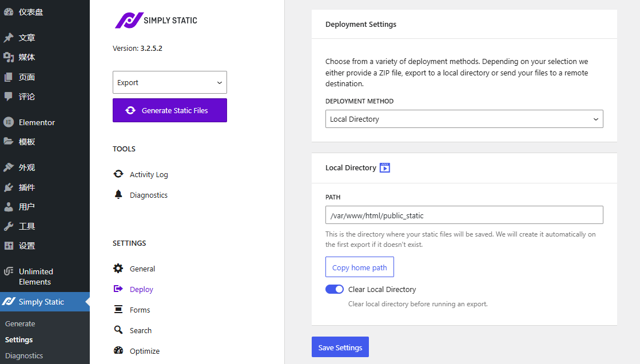Click the General settings gear icon
Screen dimensions: 640x364
pyautogui.click(x=118, y=269)
